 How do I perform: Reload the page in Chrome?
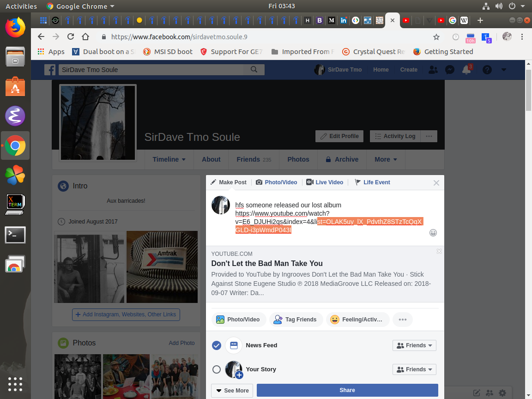click(x=71, y=37)
